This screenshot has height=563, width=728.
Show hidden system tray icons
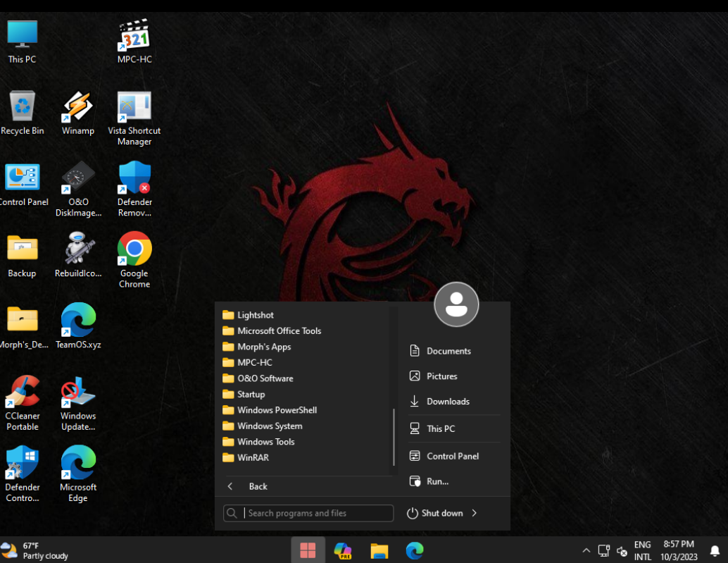click(586, 550)
